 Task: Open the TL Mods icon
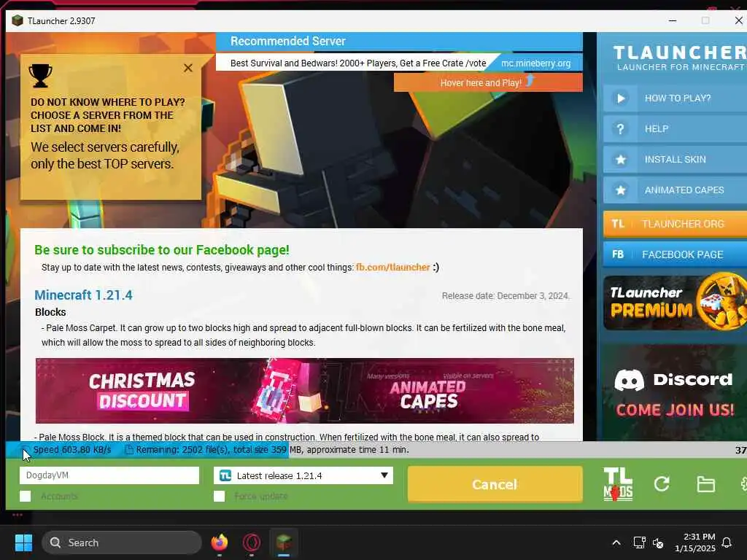click(618, 484)
